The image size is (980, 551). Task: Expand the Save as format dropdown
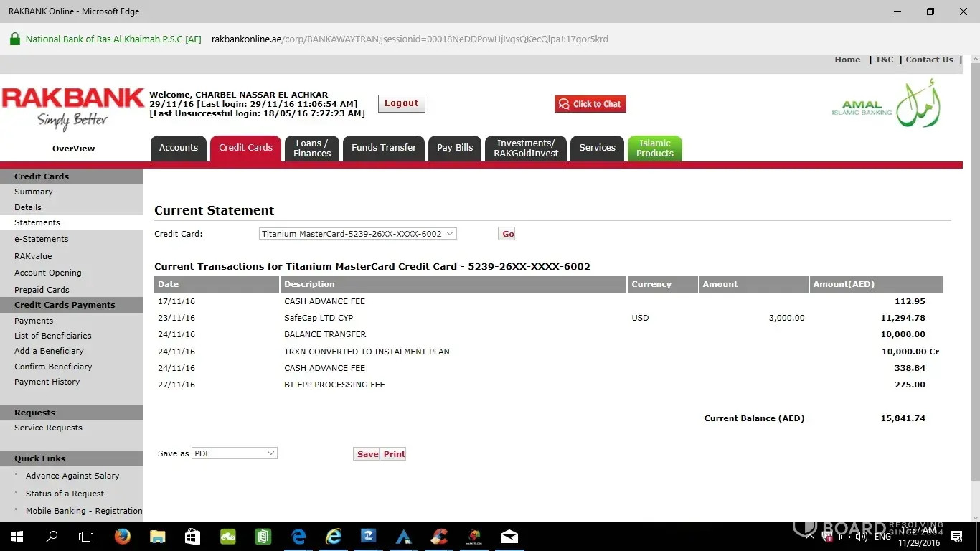coord(235,453)
